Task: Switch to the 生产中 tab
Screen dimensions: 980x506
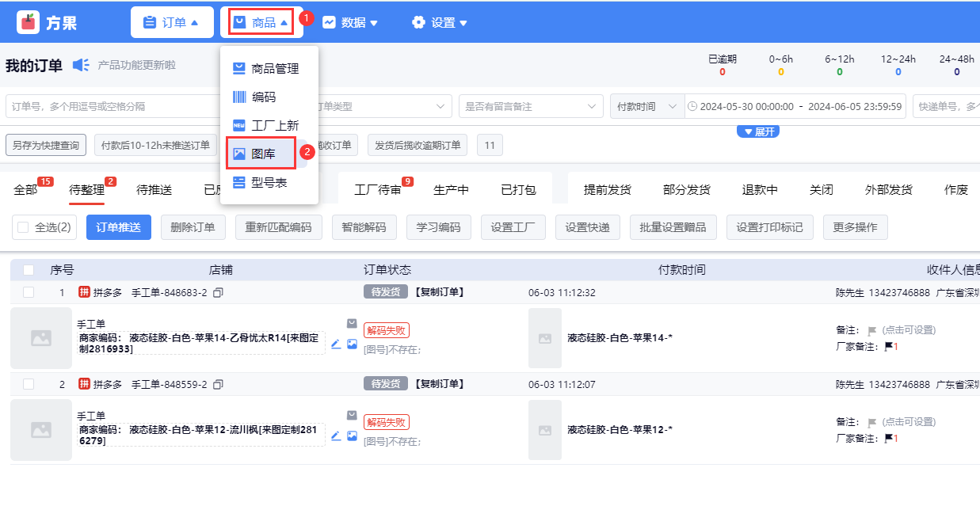Action: point(452,190)
